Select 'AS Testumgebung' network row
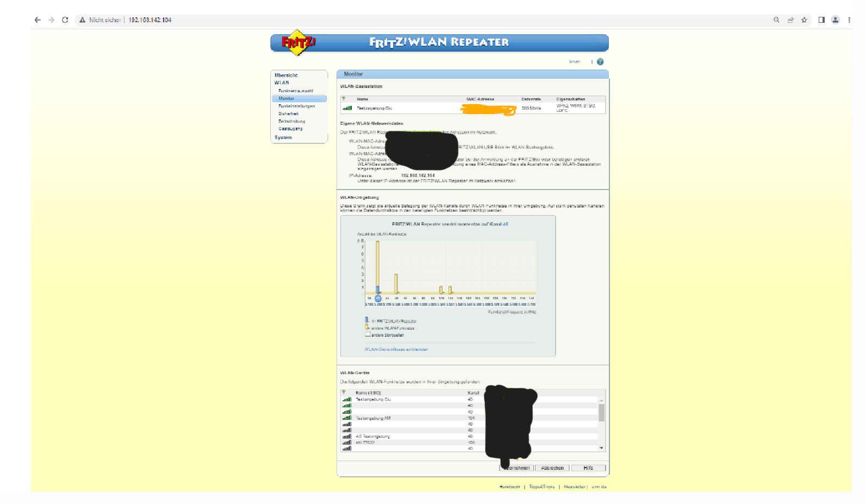The image size is (866, 504). coord(469,437)
